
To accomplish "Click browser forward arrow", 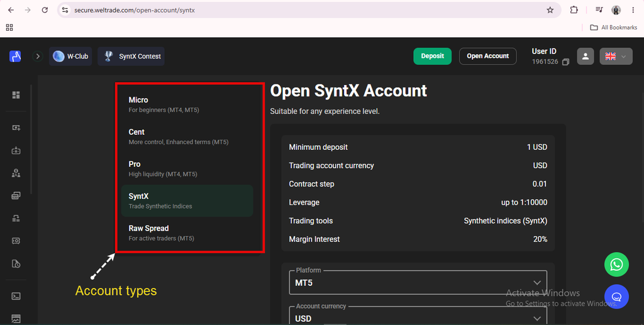I will tap(28, 10).
